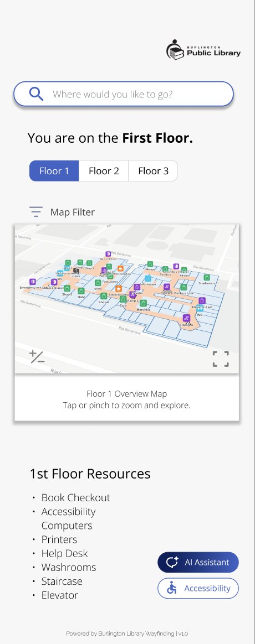The image size is (255, 644).
Task: Tap the WC marker near Elevator East
Action: pyautogui.click(x=200, y=308)
